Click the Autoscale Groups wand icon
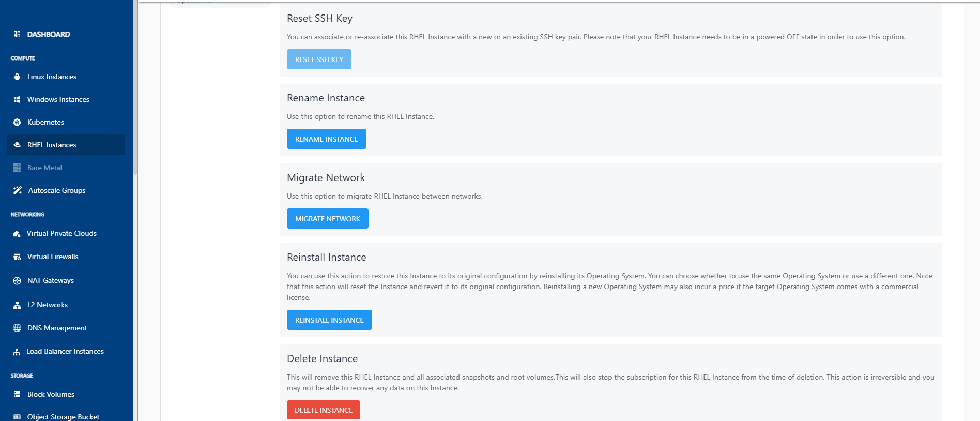Viewport: 980px width, 421px height. click(x=18, y=190)
